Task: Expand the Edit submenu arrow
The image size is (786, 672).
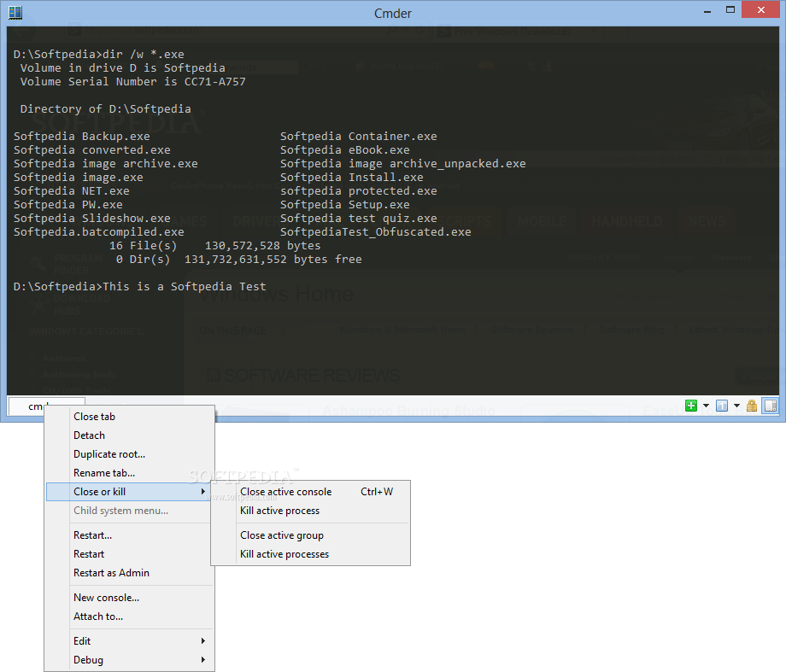Action: click(203, 641)
